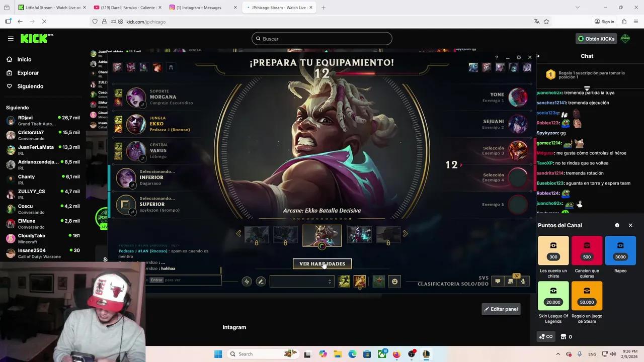Screen dimensions: 644x362
Task: Open the summoner spell selector dropdown
Action: 329,281
